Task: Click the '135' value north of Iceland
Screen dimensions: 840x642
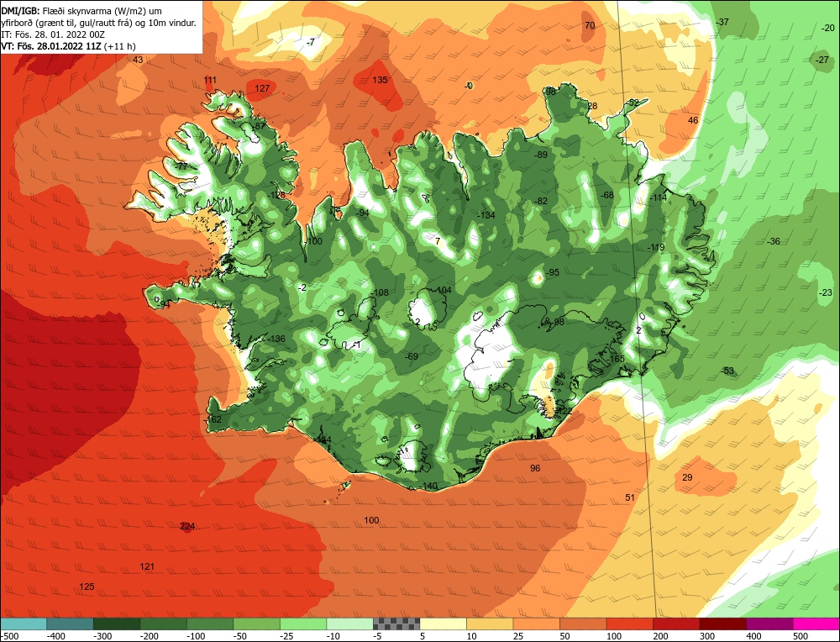Action: click(x=380, y=80)
